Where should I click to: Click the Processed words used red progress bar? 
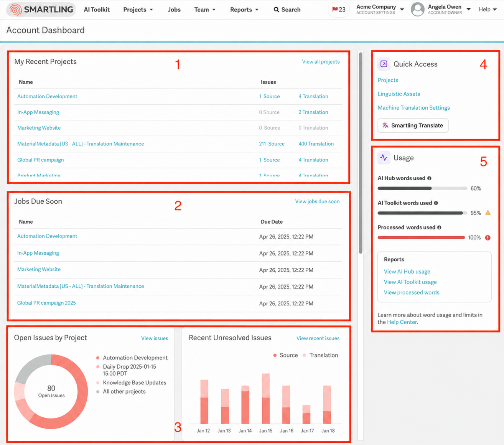click(x=421, y=237)
